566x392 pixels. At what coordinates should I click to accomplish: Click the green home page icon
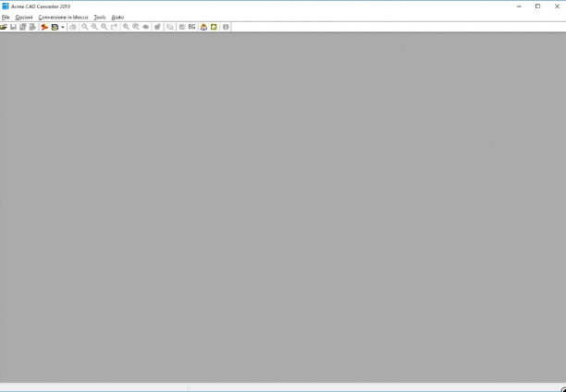tap(214, 27)
